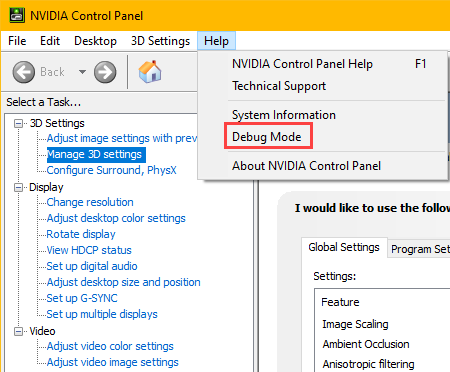Click the Forward arrow icon
This screenshot has width=450, height=372.
pos(105,72)
